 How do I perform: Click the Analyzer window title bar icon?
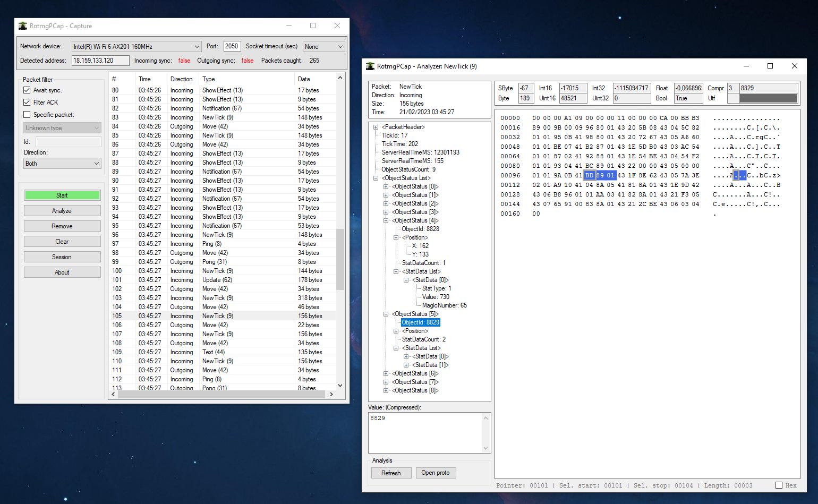coord(370,66)
